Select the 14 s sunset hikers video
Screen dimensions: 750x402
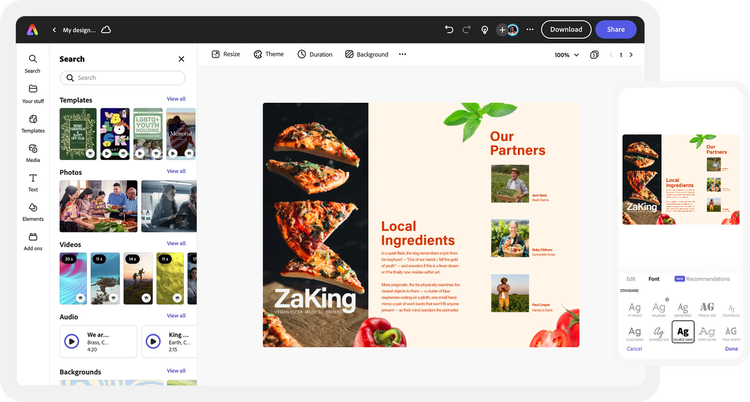pos(138,279)
